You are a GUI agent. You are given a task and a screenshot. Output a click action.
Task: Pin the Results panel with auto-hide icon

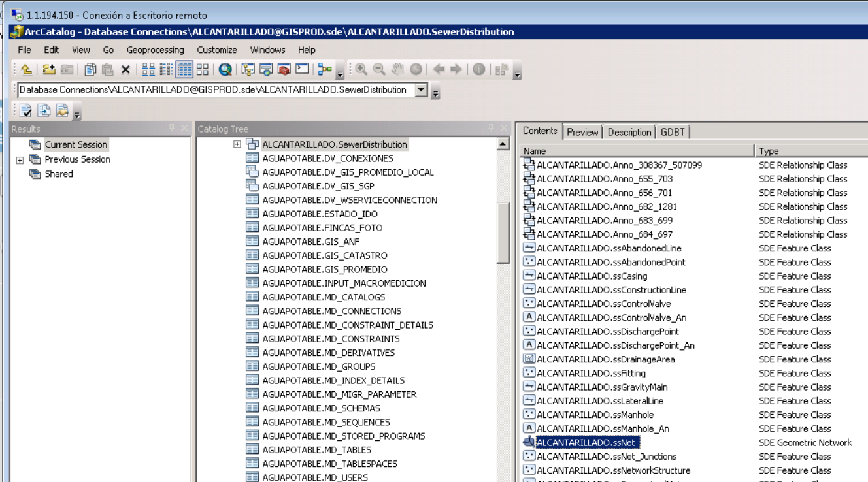(x=172, y=129)
